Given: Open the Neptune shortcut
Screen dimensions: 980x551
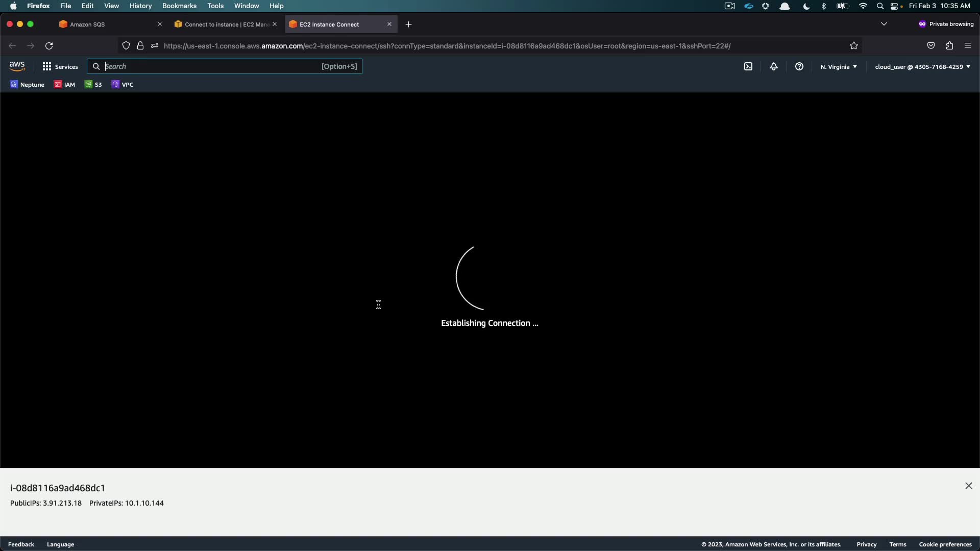Looking at the screenshot, I should (x=27, y=85).
